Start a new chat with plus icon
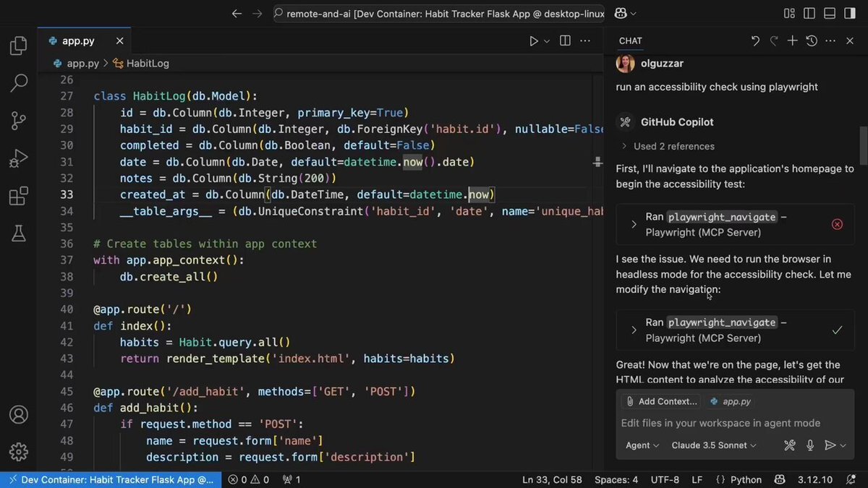Viewport: 868px width, 488px height. click(793, 41)
